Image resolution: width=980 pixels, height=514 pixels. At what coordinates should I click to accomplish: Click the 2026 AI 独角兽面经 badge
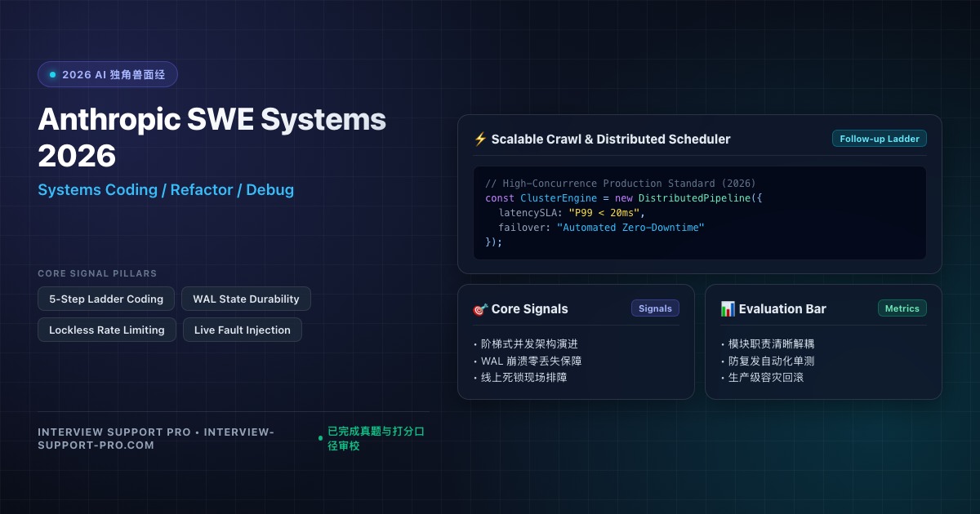tap(108, 74)
